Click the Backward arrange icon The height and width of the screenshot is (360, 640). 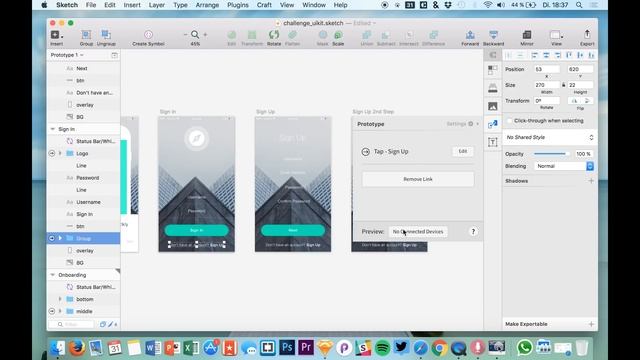pos(493,35)
